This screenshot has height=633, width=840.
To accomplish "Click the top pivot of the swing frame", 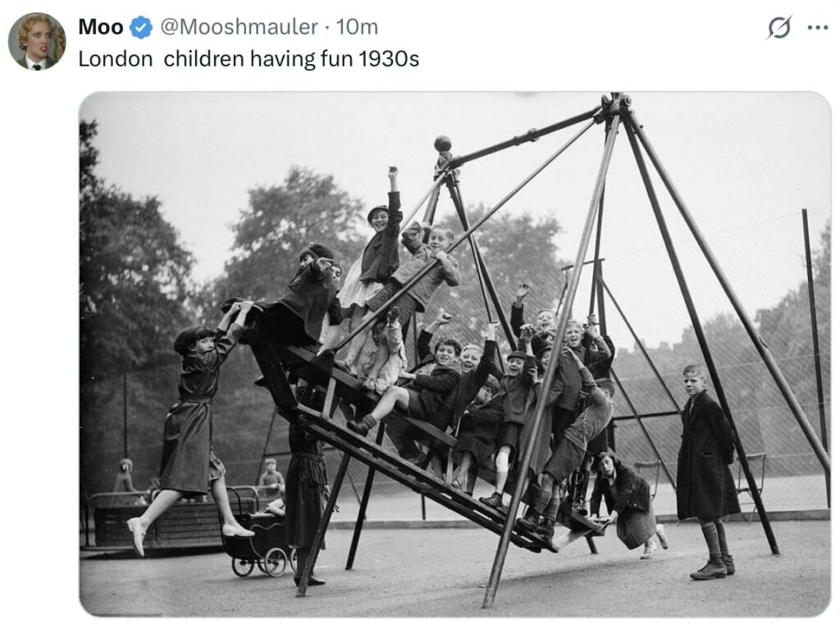I will click(x=615, y=104).
